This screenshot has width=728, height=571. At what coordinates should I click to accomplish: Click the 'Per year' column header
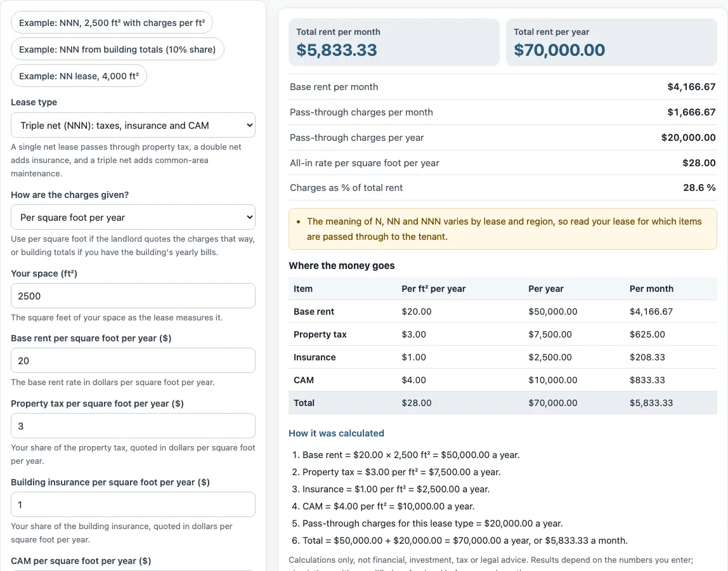[x=546, y=289]
